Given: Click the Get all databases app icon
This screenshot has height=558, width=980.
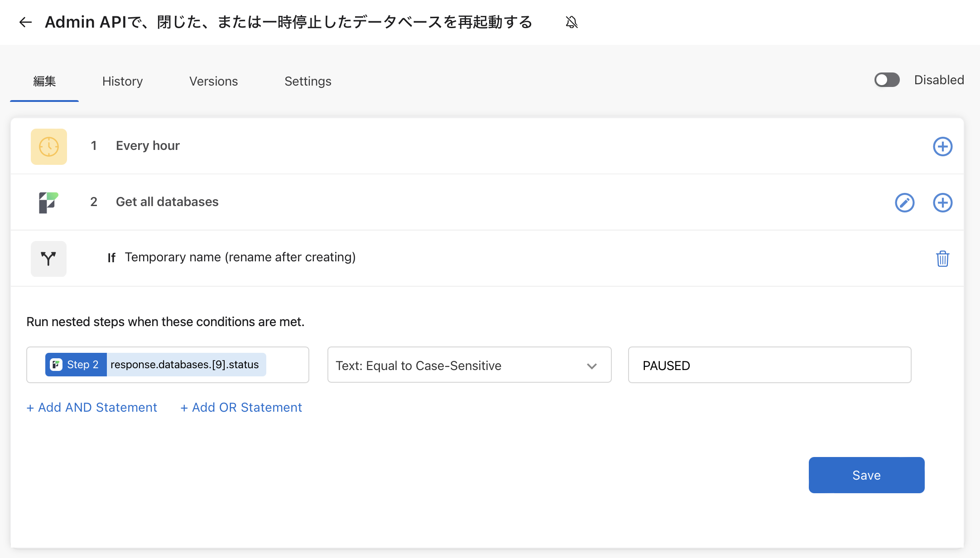Looking at the screenshot, I should tap(48, 202).
